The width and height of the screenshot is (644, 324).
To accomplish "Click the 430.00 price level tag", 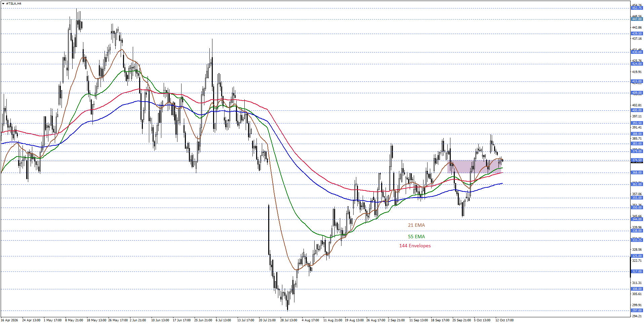I will 637,52.
